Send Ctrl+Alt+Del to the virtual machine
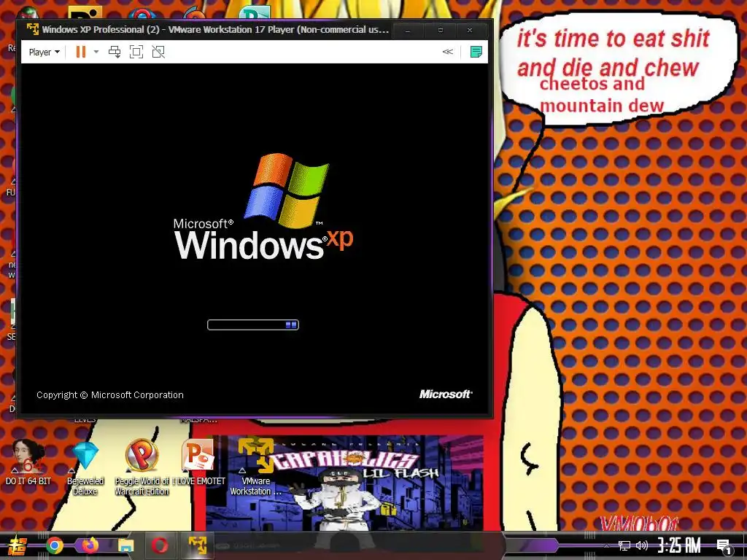Viewport: 747px width, 560px height. [x=115, y=52]
